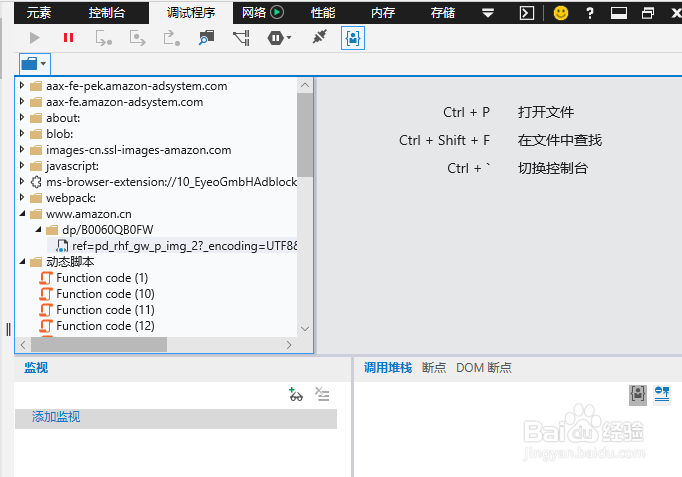Screen dimensions: 682x477
Task: Switch to the 元素 tab
Action: [x=39, y=13]
